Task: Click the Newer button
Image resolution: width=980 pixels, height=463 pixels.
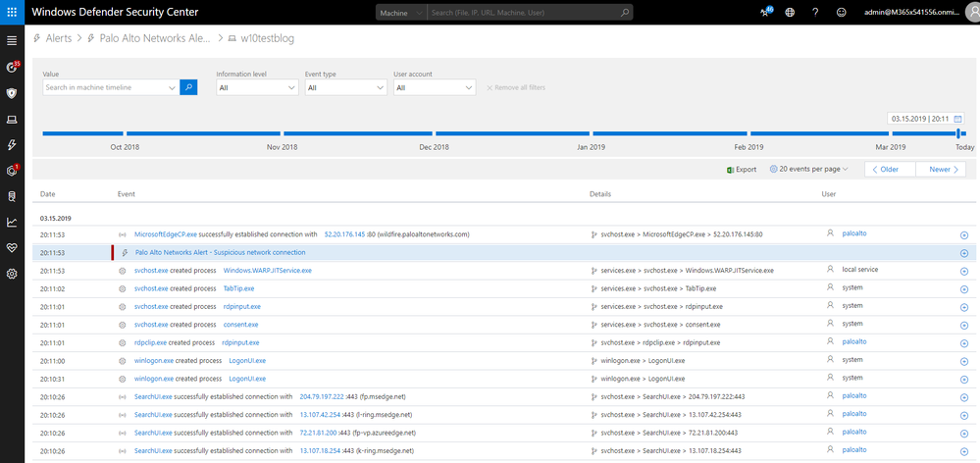Action: tap(941, 170)
